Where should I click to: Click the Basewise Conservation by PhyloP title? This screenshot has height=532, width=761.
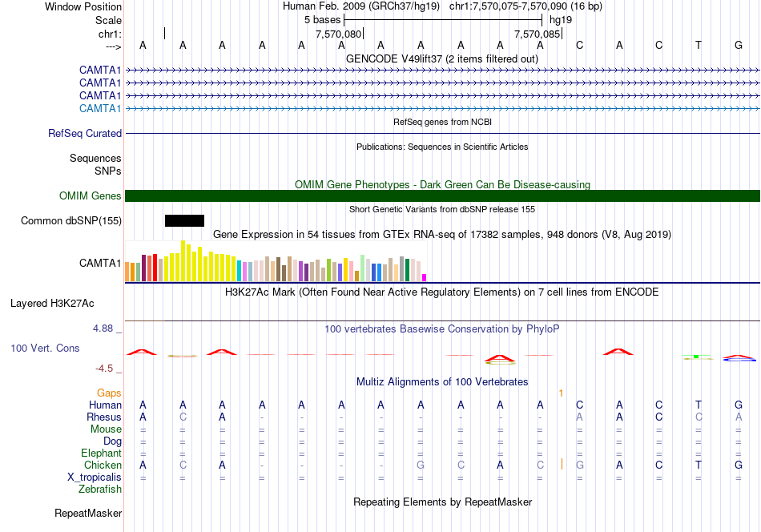click(x=442, y=329)
